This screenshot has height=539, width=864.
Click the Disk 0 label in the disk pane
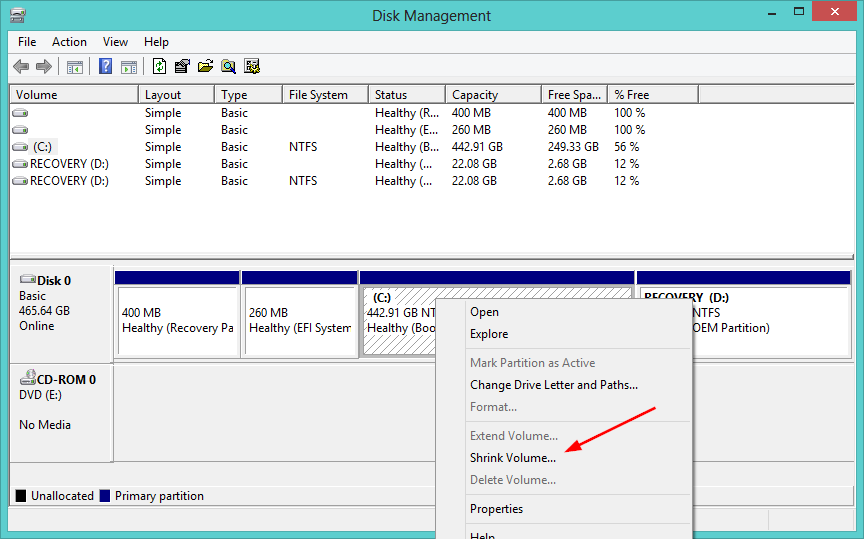pos(53,281)
